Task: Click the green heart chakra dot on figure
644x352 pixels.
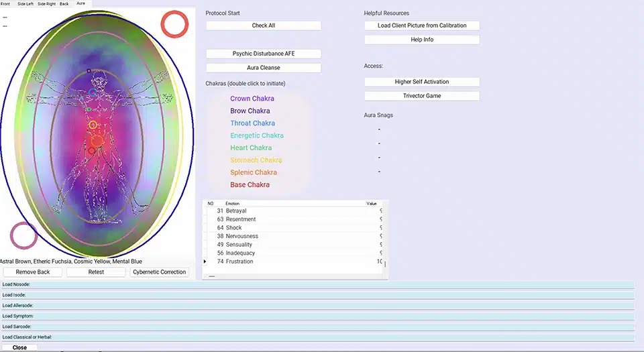Action: 89,109
